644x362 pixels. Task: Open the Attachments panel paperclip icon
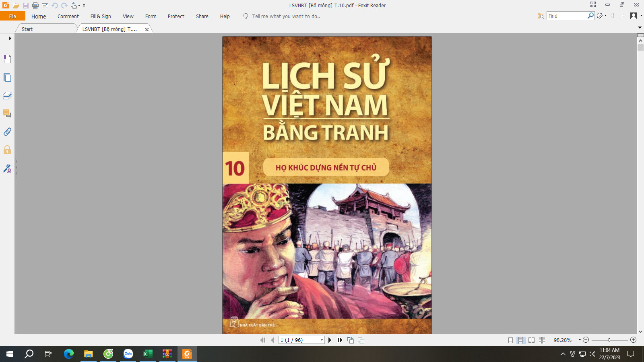tap(7, 132)
